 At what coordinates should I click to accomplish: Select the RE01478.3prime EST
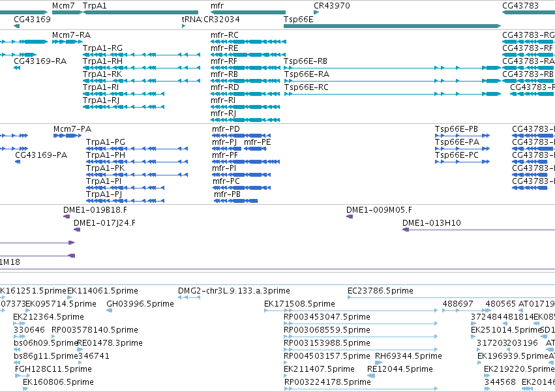coord(110,343)
